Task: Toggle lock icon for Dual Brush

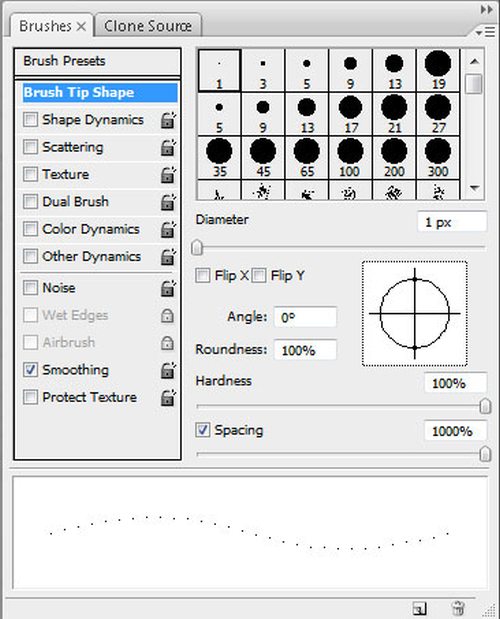Action: tap(168, 202)
